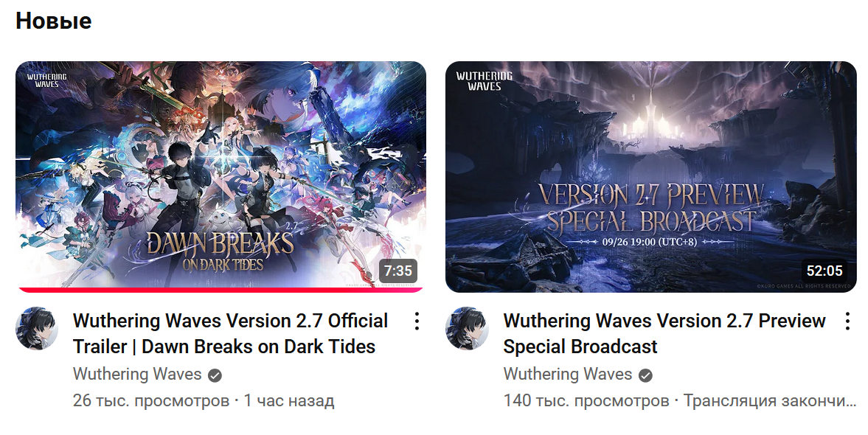Viewport: 868px width, 435px height.
Task: Click the red watch-progress bar under the trailer thumbnail
Action: point(221,290)
